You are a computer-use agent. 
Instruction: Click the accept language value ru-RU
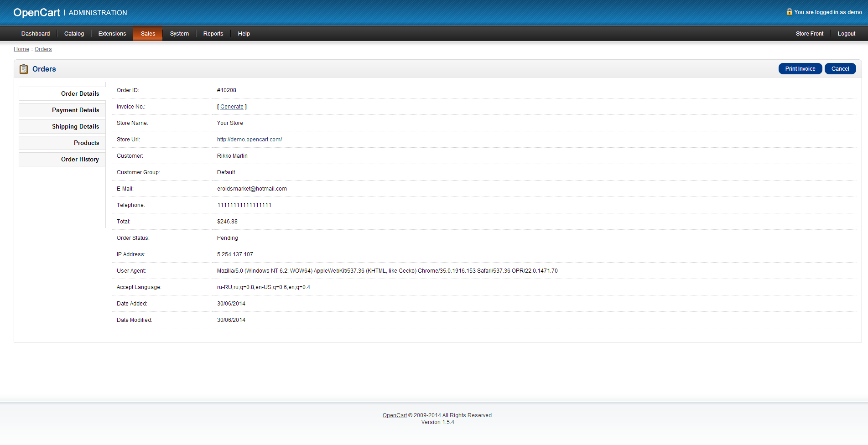(264, 287)
